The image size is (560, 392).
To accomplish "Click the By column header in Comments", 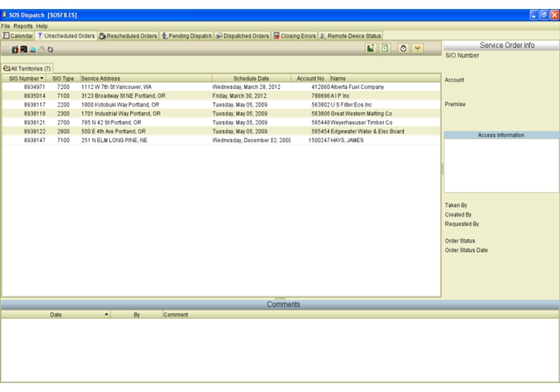I will tap(137, 314).
